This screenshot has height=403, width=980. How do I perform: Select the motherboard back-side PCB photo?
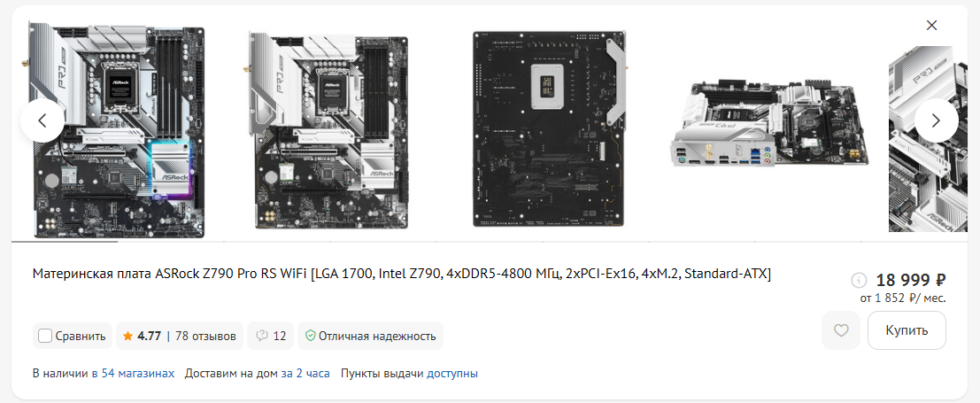pyautogui.click(x=549, y=129)
